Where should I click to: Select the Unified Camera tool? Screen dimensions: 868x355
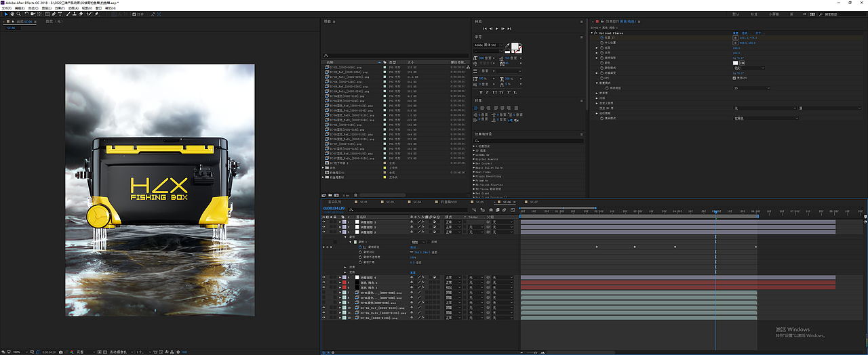[x=33, y=14]
